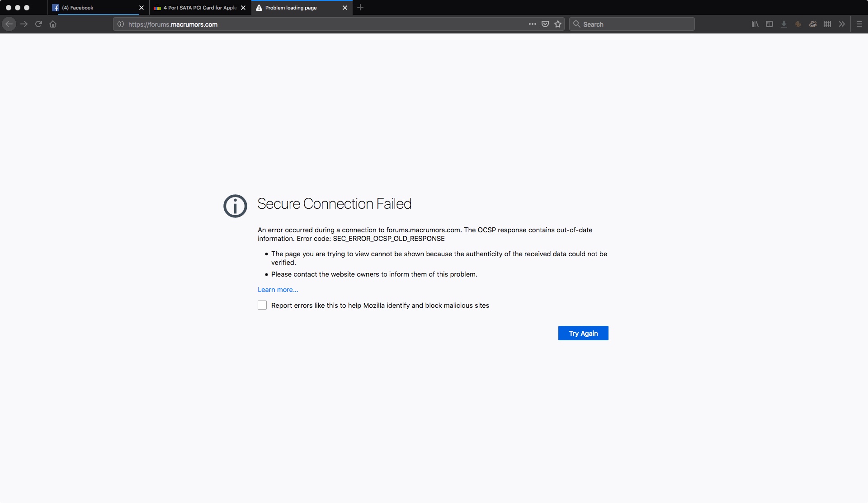Image resolution: width=868 pixels, height=503 pixels.
Task: Click the cookie extension icon
Action: coord(798,24)
